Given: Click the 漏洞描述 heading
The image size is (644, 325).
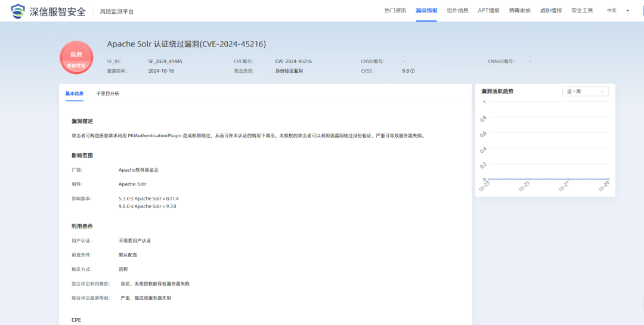Looking at the screenshot, I should click(x=82, y=122).
